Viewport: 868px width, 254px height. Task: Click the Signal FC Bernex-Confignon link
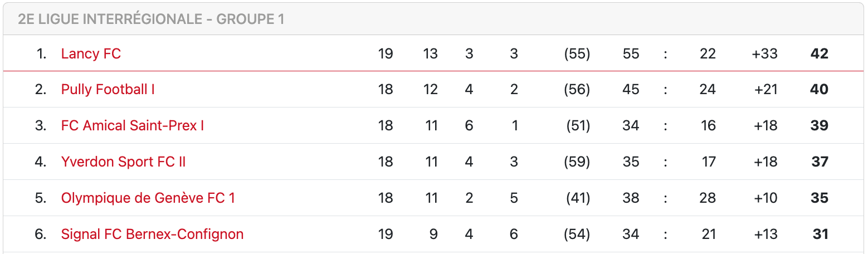152,235
